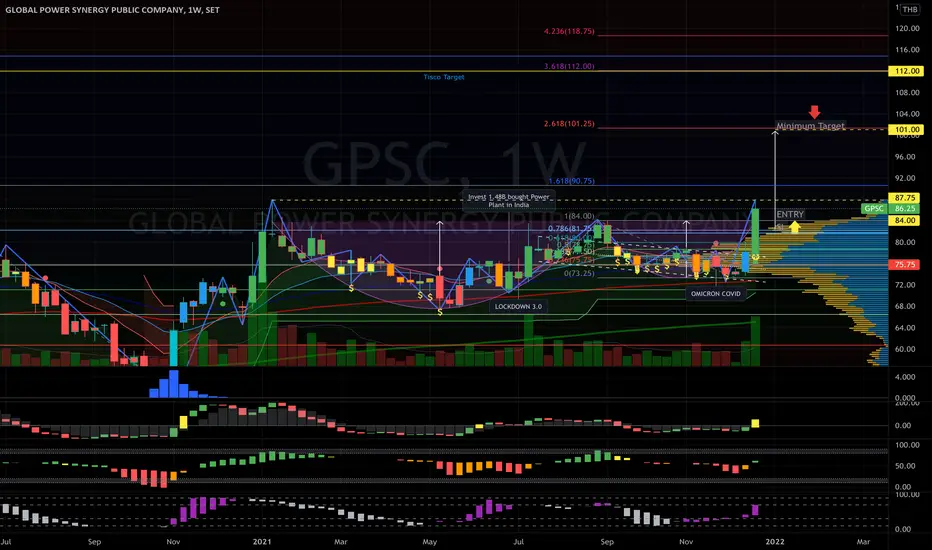Click the 120.00 price axis label
932x550 pixels.
(x=908, y=29)
